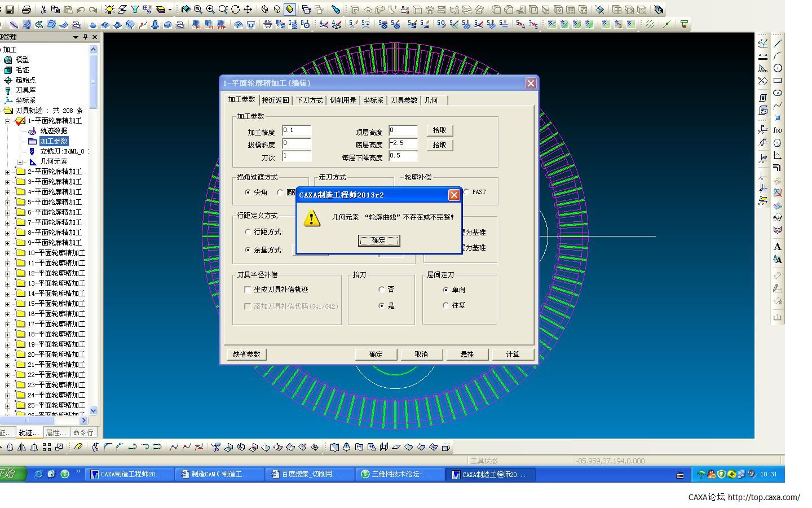Open 百度搜索 window from the taskbar

(x=310, y=475)
